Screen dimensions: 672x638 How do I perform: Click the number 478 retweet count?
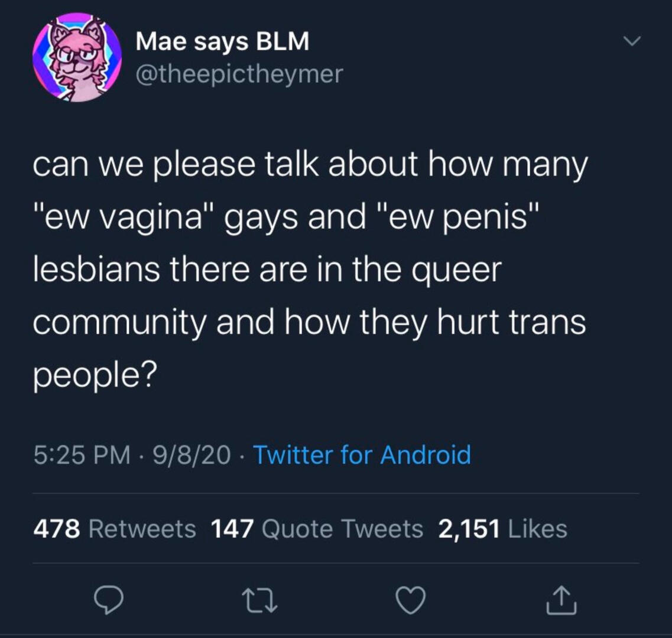click(x=57, y=529)
